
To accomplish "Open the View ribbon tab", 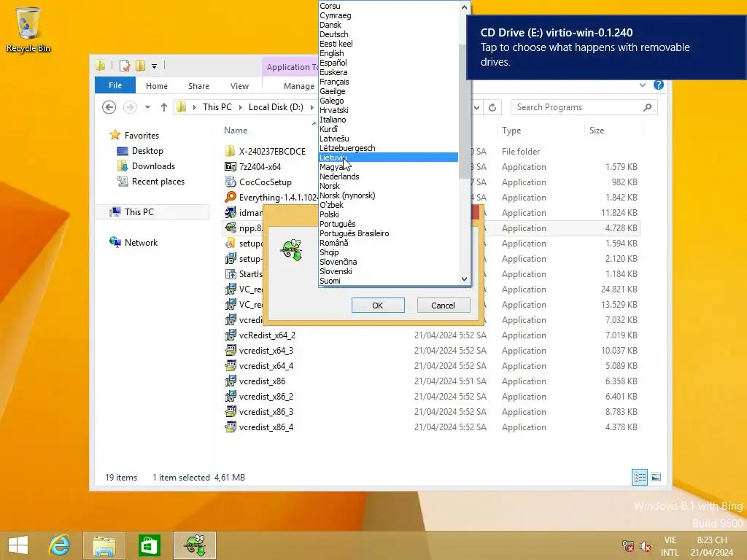I will pos(239,86).
